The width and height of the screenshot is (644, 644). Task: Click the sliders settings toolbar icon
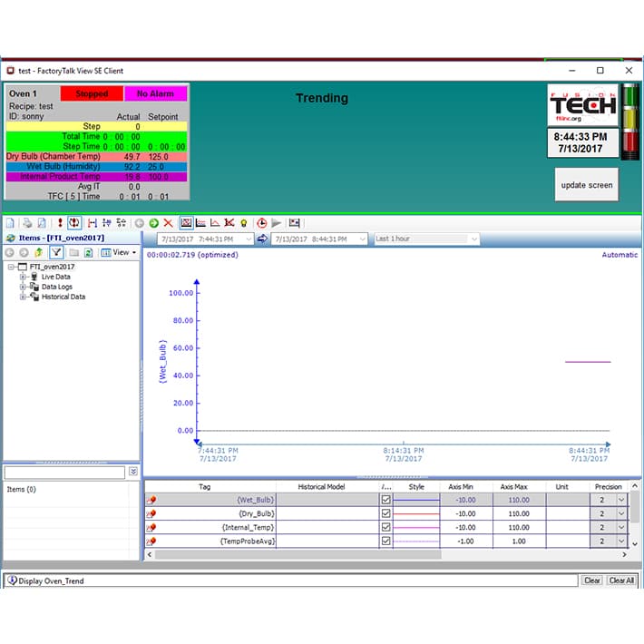click(x=122, y=223)
